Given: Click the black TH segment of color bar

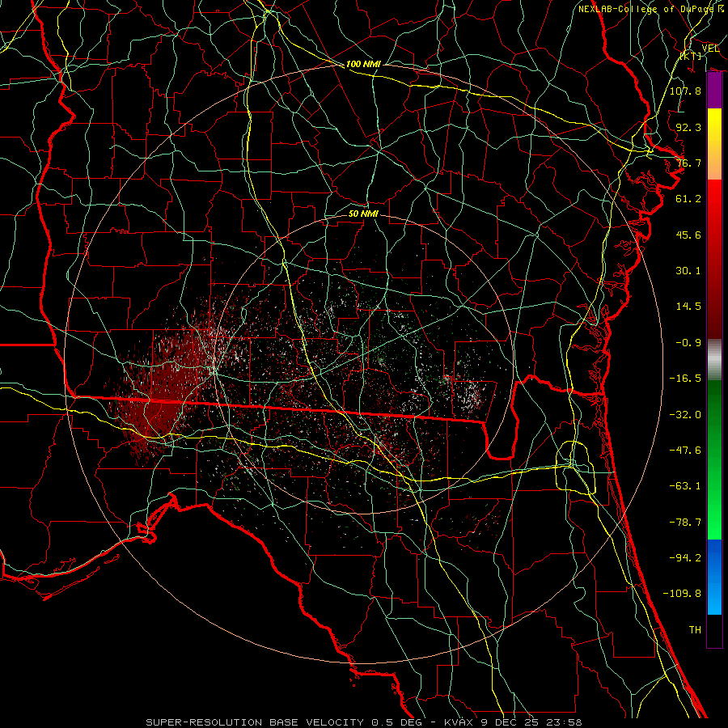Looking at the screenshot, I should point(714,632).
